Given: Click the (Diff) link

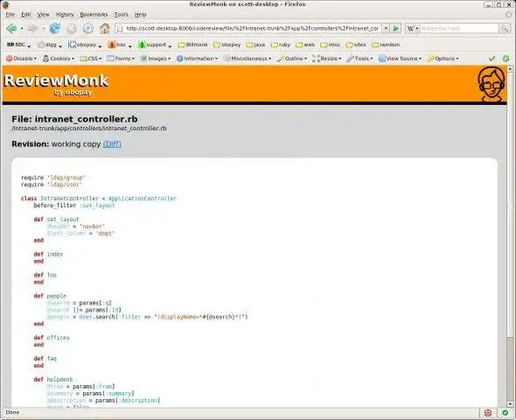Looking at the screenshot, I should 112,144.
